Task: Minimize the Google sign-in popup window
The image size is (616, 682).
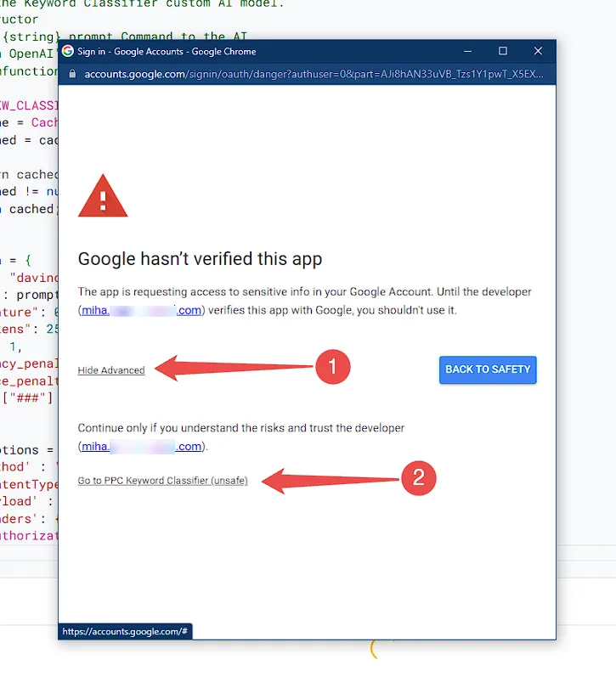Action: [467, 51]
